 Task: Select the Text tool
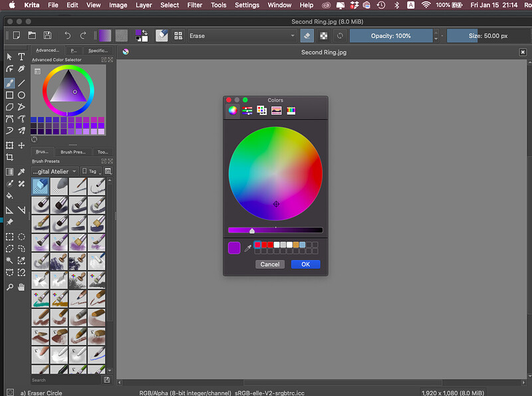(x=20, y=56)
